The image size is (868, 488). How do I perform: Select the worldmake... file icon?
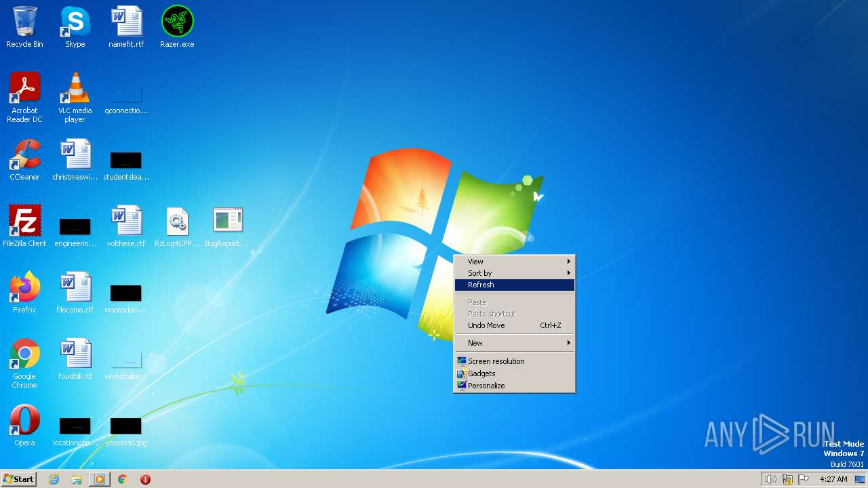[126, 365]
